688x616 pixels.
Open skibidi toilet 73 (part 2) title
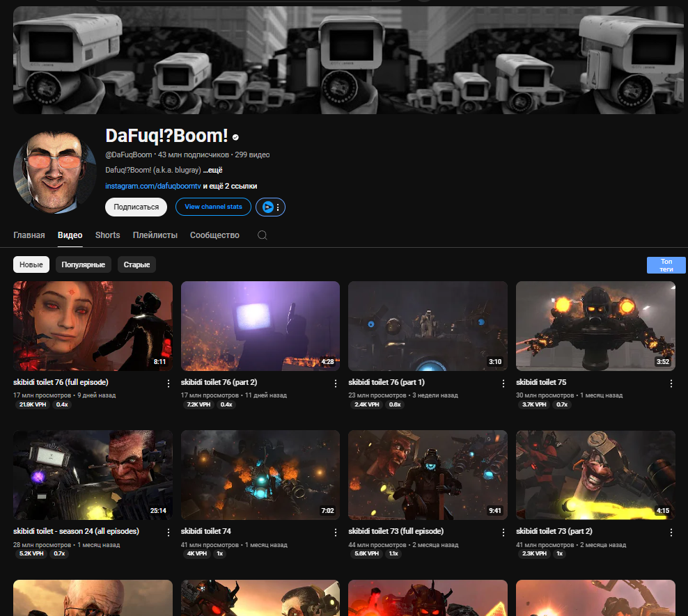[x=554, y=531]
